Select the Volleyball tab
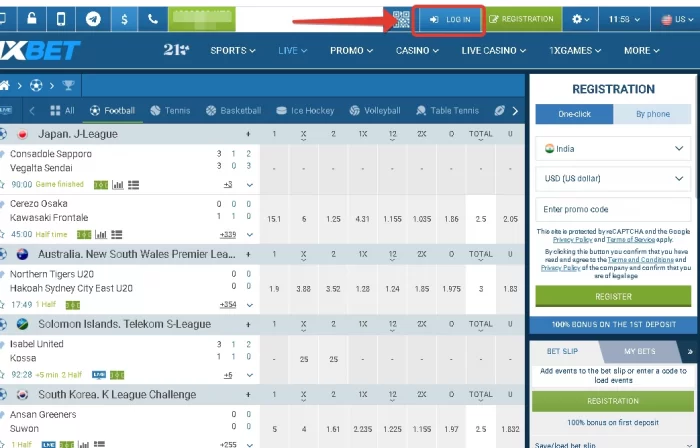This screenshot has height=448, width=700. coord(375,111)
